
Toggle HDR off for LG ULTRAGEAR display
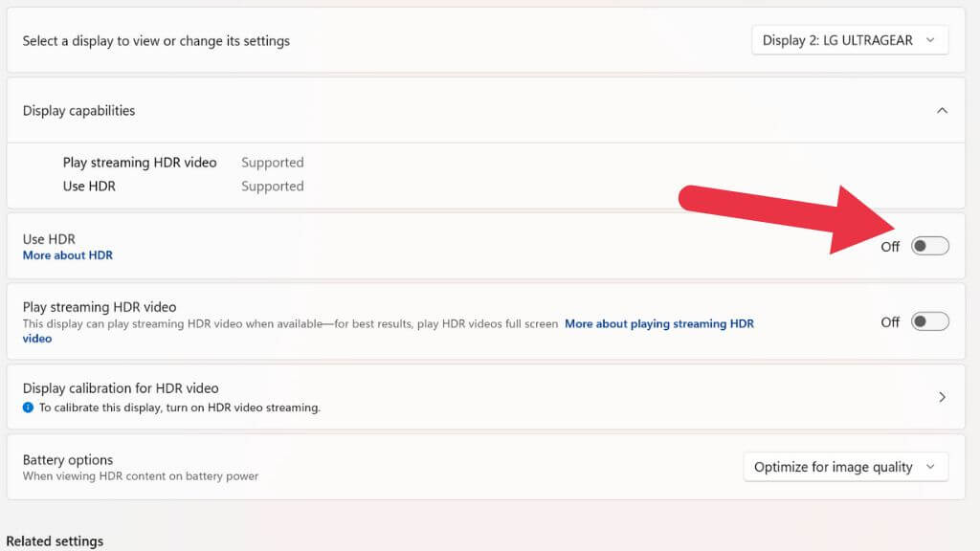point(928,246)
